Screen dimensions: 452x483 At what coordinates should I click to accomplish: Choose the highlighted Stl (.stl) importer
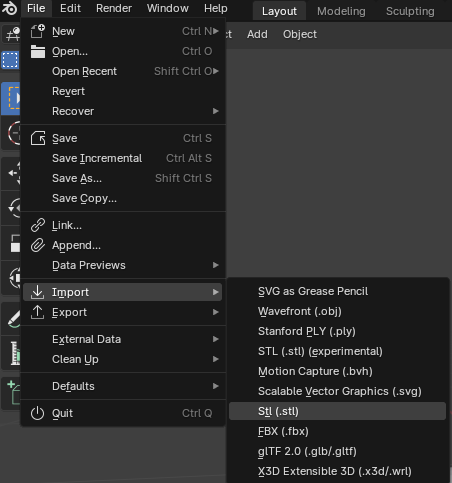pyautogui.click(x=337, y=411)
